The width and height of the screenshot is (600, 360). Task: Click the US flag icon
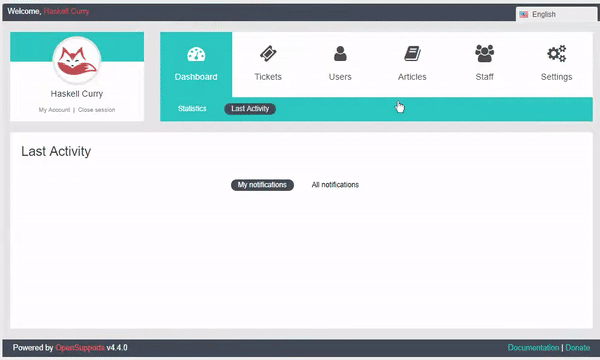coord(523,15)
